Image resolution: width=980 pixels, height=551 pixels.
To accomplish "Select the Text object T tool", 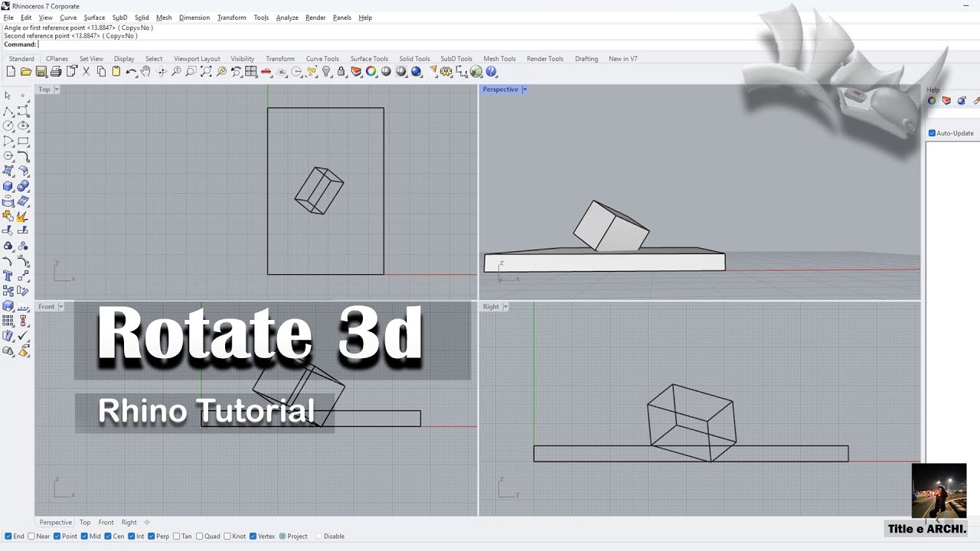I will 8,275.
